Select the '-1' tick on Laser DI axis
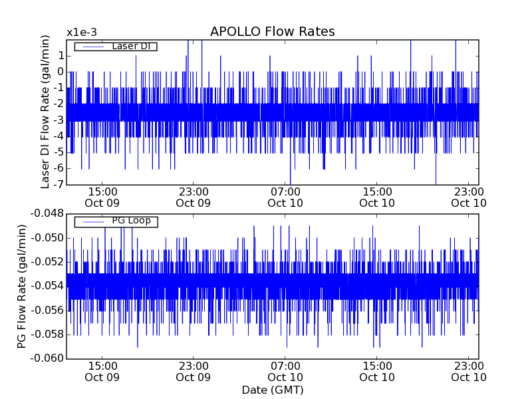 (59, 88)
